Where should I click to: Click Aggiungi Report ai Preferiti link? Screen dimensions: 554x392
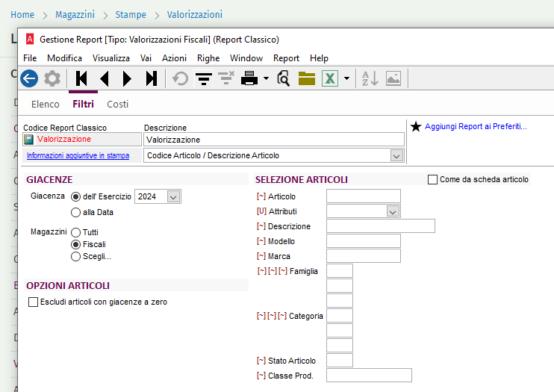click(x=476, y=126)
